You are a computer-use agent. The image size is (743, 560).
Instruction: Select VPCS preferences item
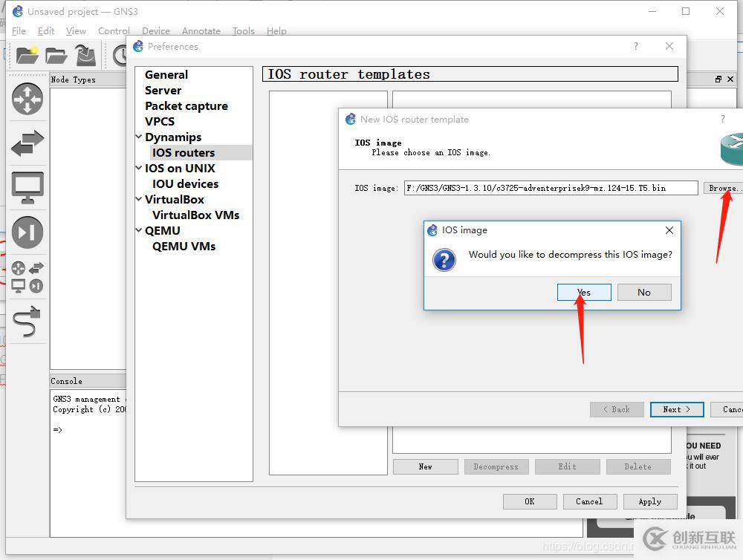click(160, 122)
